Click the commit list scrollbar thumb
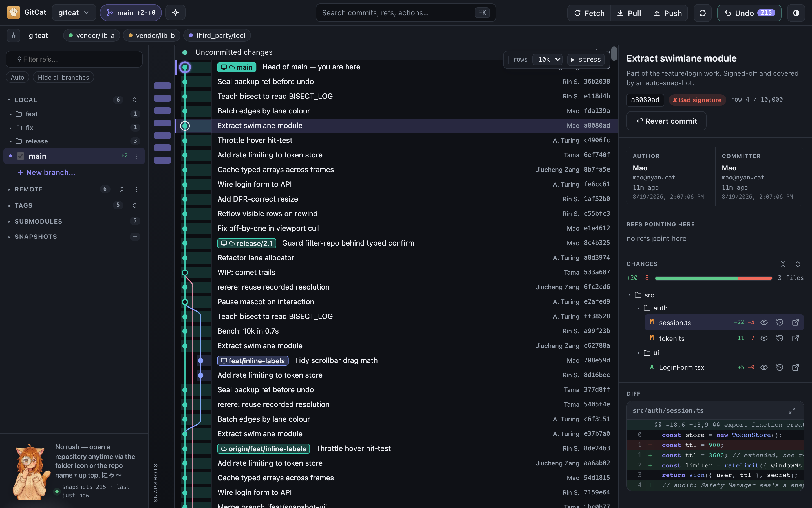The height and width of the screenshot is (508, 812). 614,54
